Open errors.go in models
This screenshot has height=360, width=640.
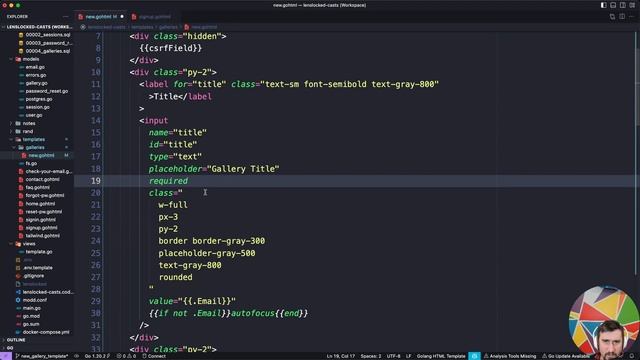[37, 75]
